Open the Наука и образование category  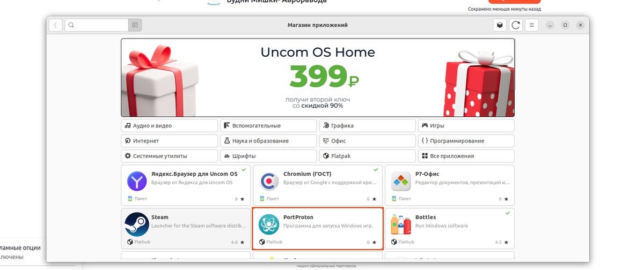[x=268, y=141]
